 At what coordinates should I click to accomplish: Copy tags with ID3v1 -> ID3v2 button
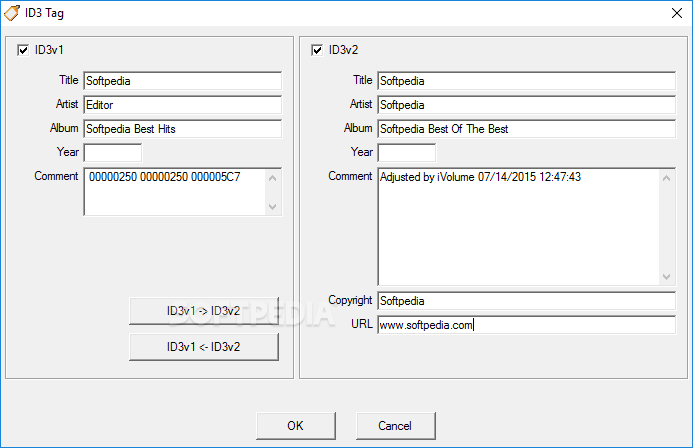pos(204,311)
